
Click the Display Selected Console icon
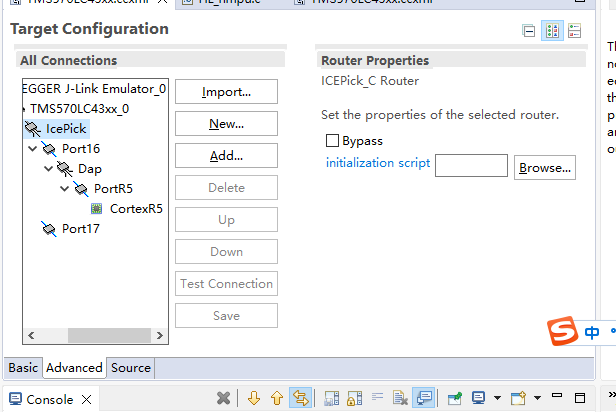[478, 398]
